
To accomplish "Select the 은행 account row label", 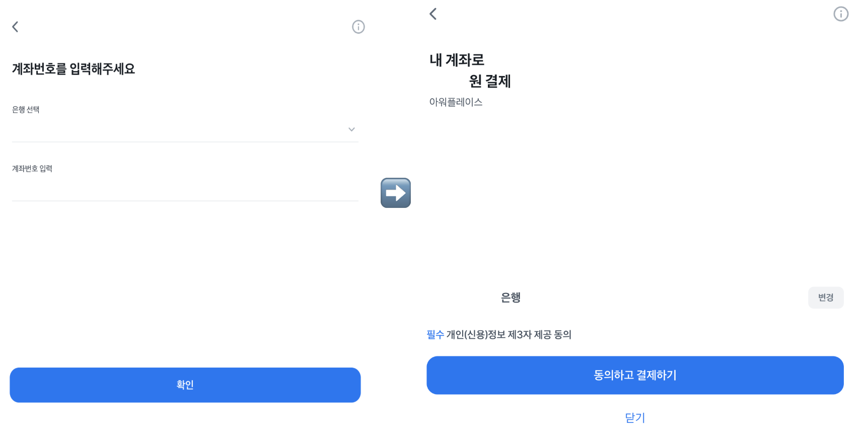I will (x=511, y=298).
